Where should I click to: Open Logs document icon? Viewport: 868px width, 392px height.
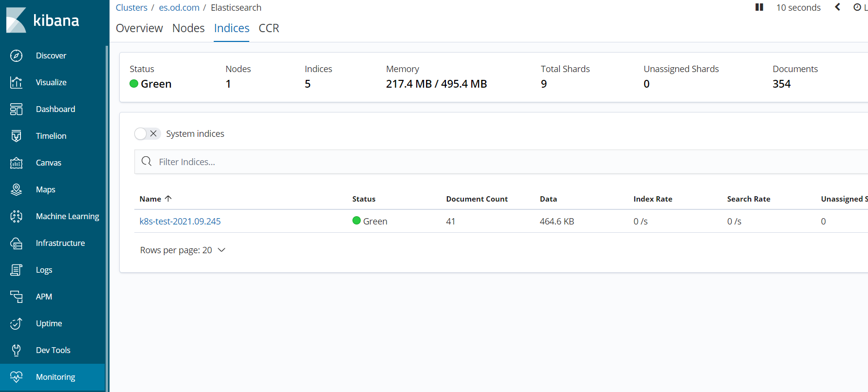pyautogui.click(x=16, y=270)
